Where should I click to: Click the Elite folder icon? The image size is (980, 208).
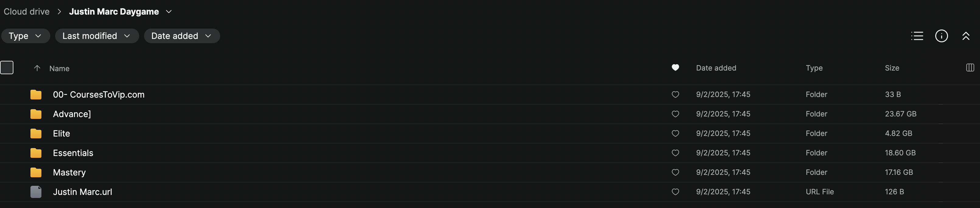[36, 133]
